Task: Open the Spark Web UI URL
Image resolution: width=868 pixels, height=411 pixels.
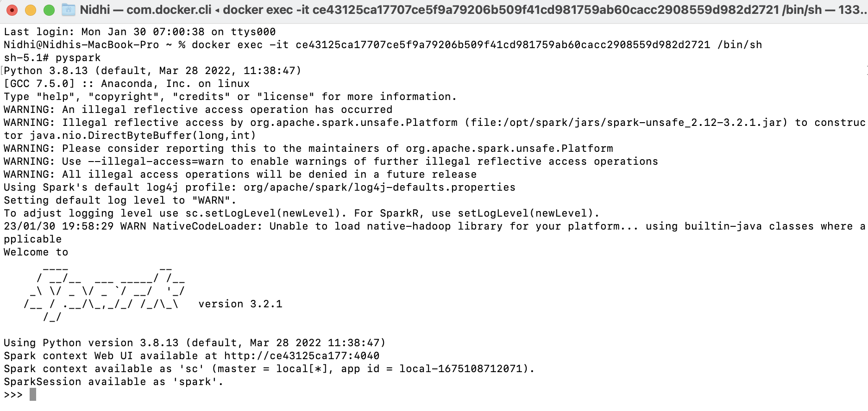Action: click(x=302, y=356)
